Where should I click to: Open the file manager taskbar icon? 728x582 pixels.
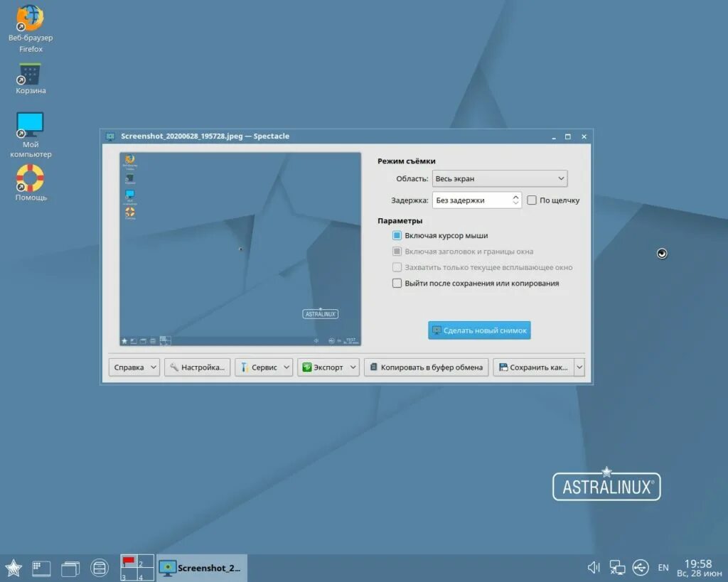(100, 568)
